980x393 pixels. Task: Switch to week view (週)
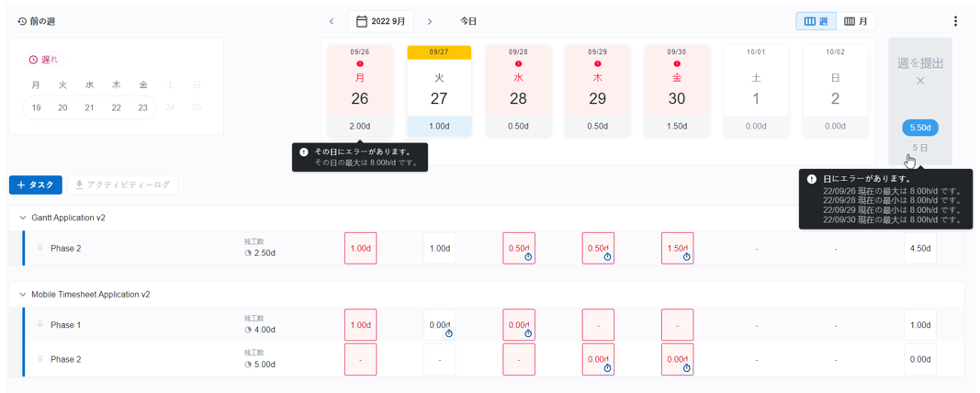coord(816,21)
